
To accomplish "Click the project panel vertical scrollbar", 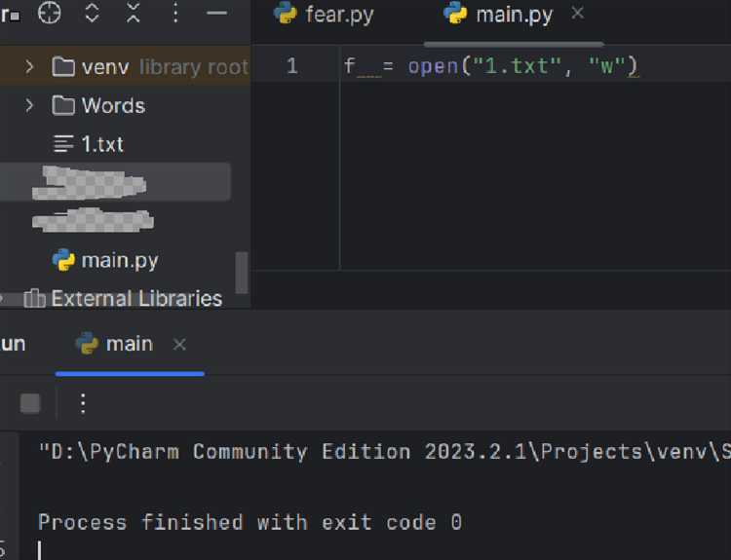I will (x=242, y=273).
